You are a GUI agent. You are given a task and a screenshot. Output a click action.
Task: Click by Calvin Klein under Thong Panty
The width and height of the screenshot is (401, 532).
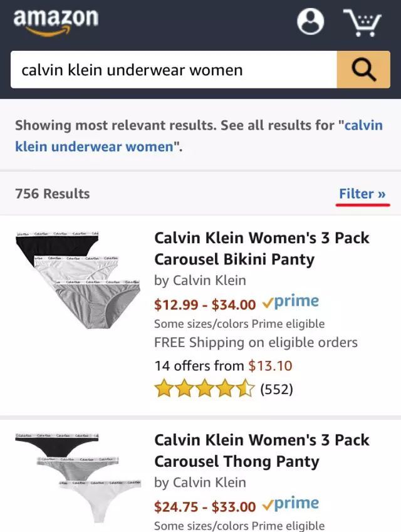click(200, 482)
